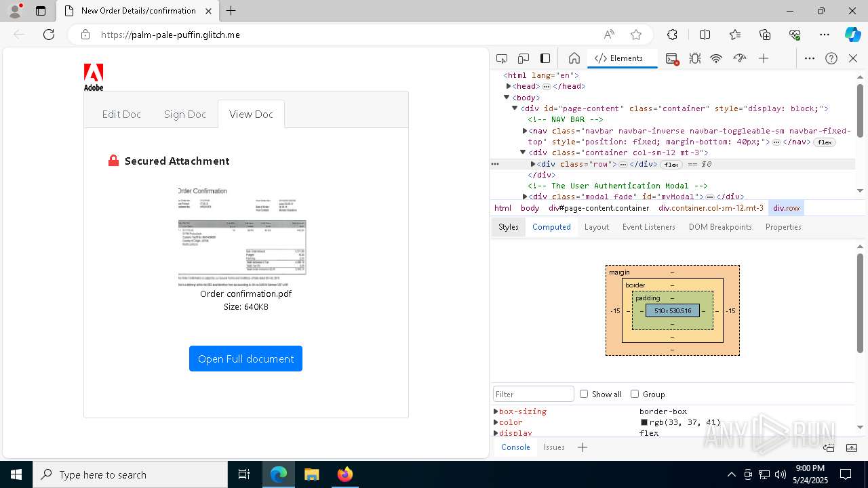868x488 pixels.
Task: Collapse the body element node
Action: click(x=507, y=98)
